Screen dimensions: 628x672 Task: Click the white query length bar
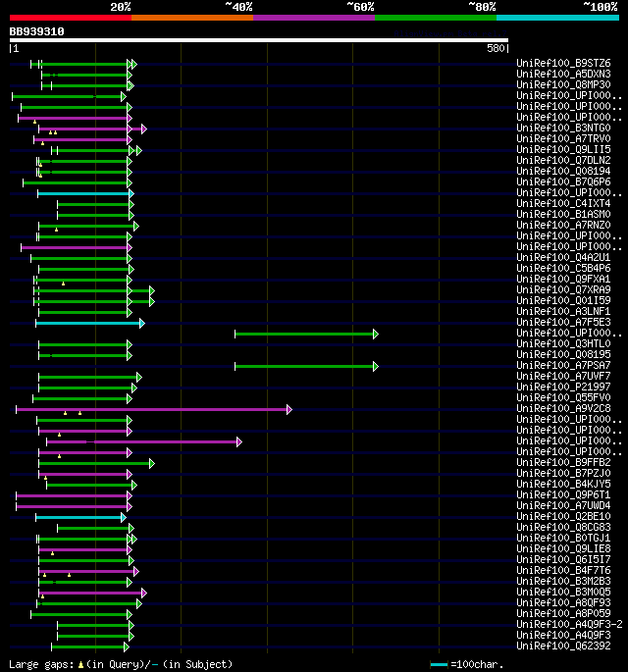[x=259, y=40]
